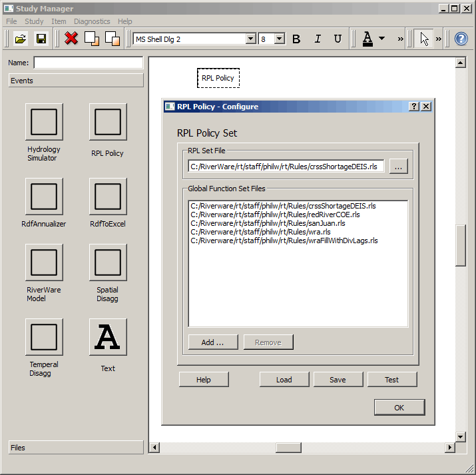
Task: Open the Study menu
Action: coord(34,21)
